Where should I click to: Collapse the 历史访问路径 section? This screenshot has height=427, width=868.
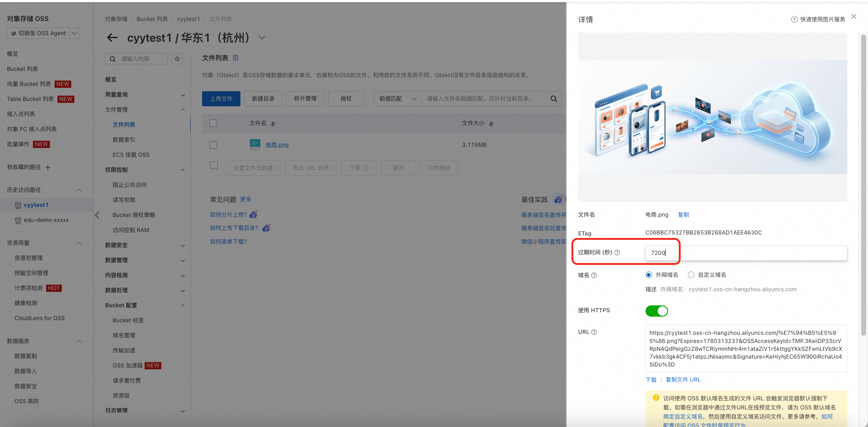click(79, 190)
